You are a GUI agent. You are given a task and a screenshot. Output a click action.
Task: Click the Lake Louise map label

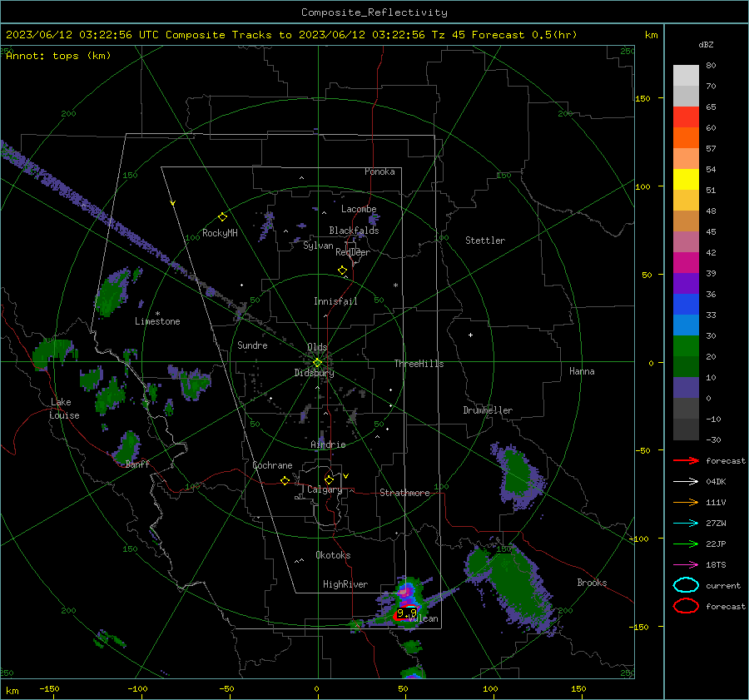(64, 409)
